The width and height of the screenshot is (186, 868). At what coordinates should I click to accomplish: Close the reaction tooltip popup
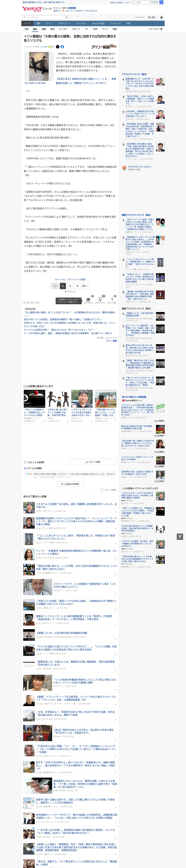(80, 299)
